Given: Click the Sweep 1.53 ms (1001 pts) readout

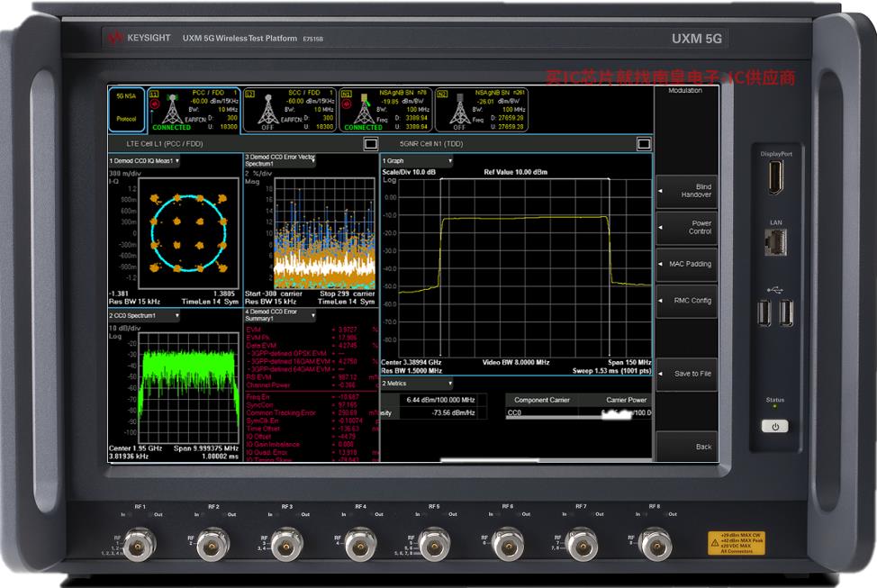Looking at the screenshot, I should tap(612, 371).
